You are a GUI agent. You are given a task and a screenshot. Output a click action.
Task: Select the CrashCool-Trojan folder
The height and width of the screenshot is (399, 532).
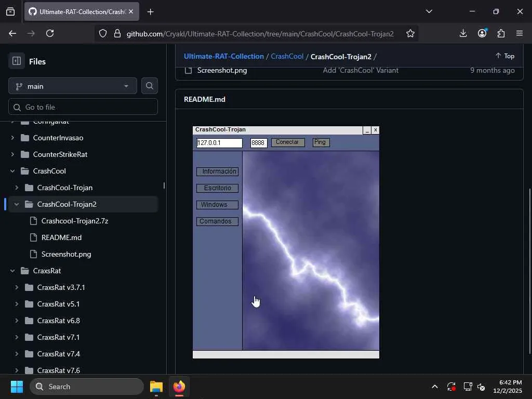tap(65, 188)
